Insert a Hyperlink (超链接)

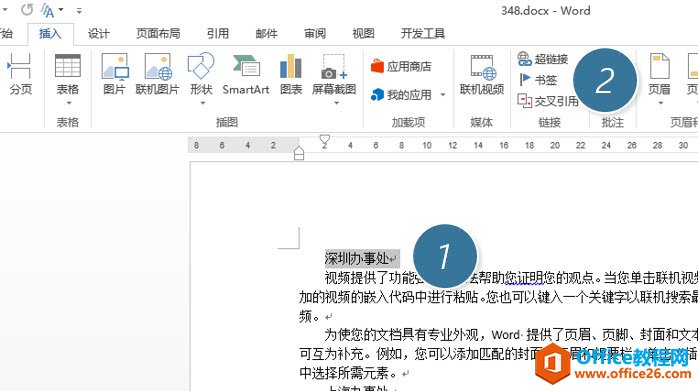click(x=543, y=58)
